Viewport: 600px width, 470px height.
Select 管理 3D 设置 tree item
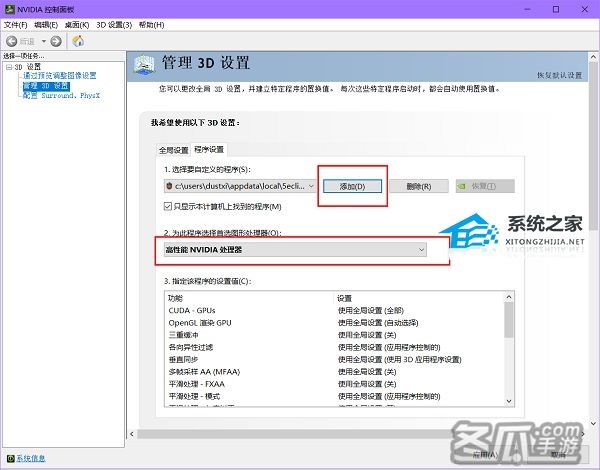(46, 86)
